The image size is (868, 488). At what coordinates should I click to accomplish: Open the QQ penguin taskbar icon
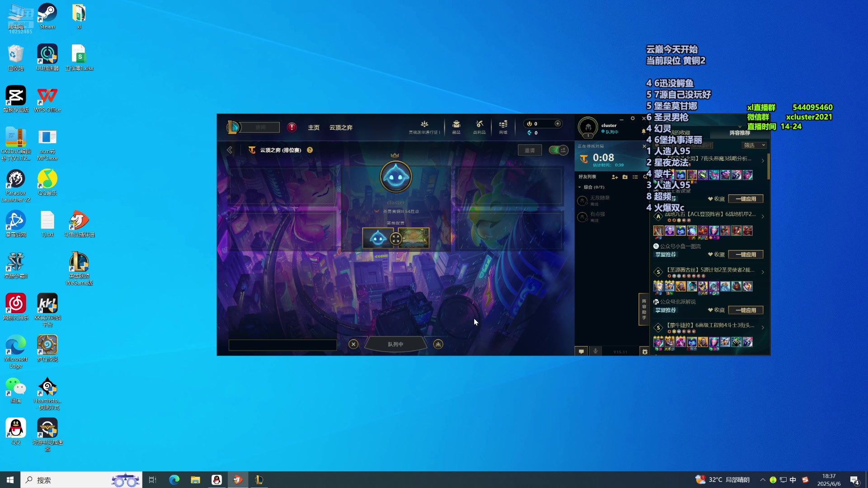coord(217,480)
